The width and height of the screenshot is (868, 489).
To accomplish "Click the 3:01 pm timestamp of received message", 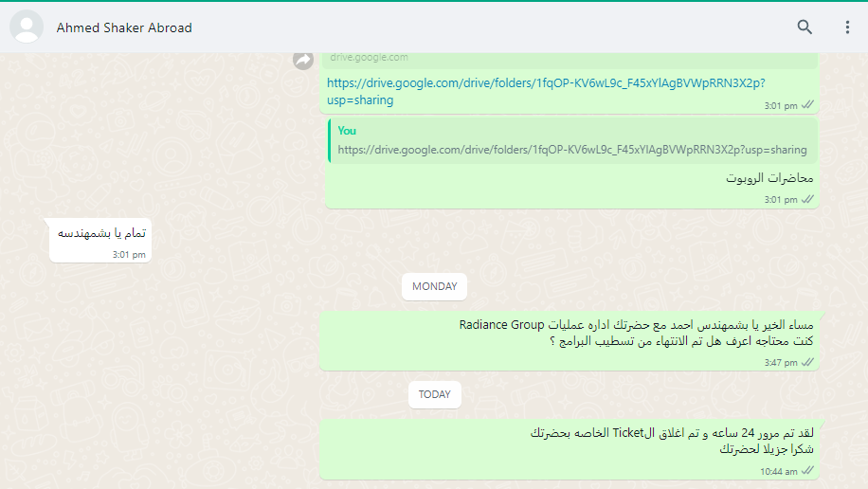I will (129, 255).
